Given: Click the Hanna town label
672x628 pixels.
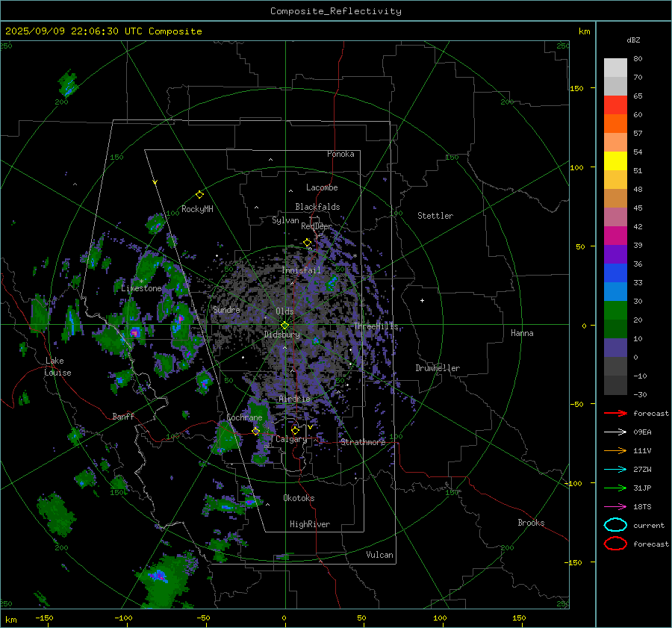Looking at the screenshot, I should click(x=522, y=333).
